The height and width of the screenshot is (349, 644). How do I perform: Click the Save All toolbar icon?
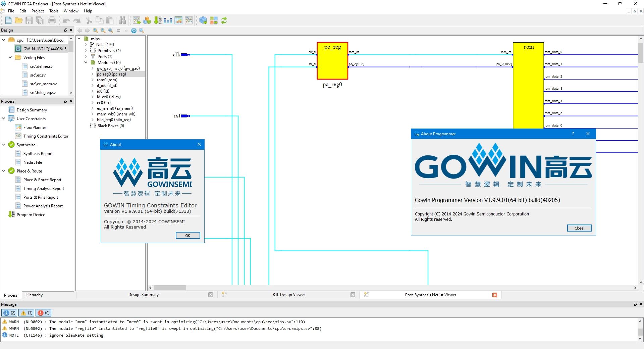[40, 20]
